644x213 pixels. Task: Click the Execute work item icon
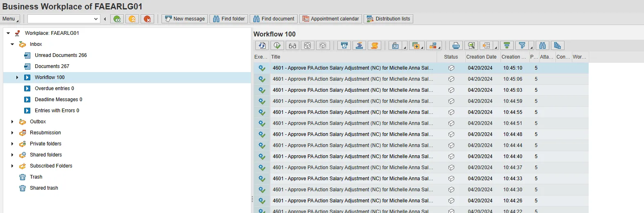click(277, 45)
